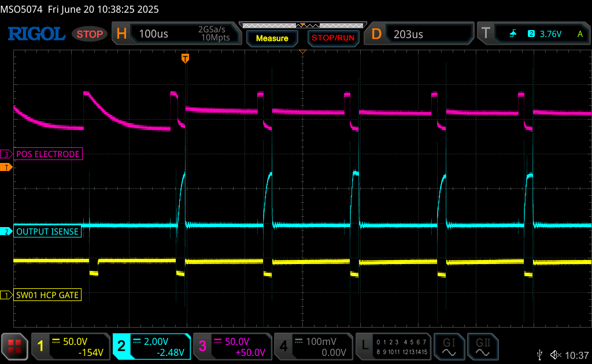Click the 2GSa/s sample rate readout
This screenshot has width=592, height=364.
(212, 29)
